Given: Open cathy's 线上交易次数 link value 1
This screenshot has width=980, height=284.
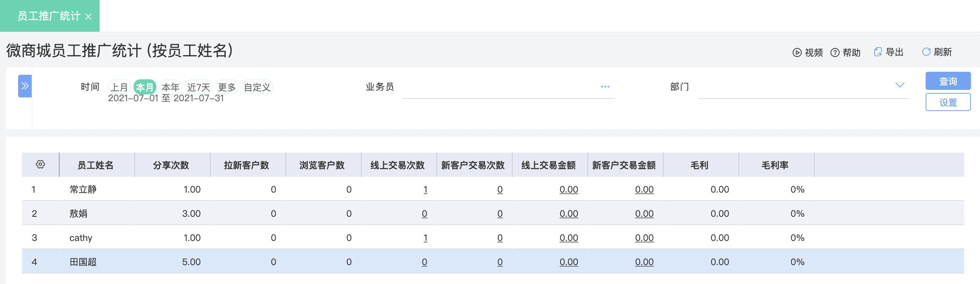Looking at the screenshot, I should click(x=425, y=238).
